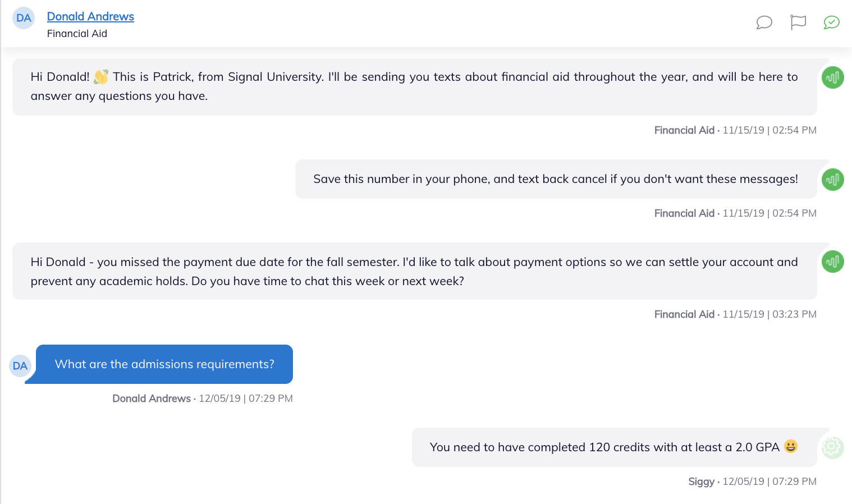
Task: Click Donald's avatar beside his message
Action: coord(20,365)
